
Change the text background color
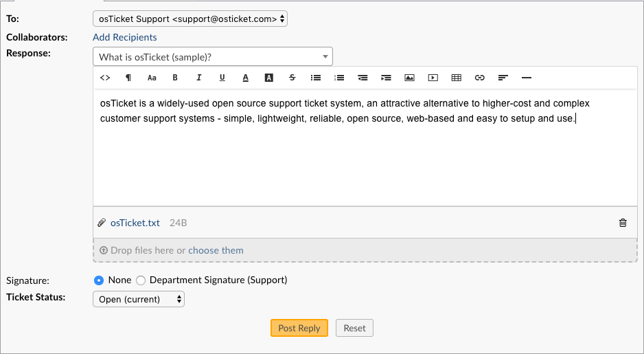point(269,78)
